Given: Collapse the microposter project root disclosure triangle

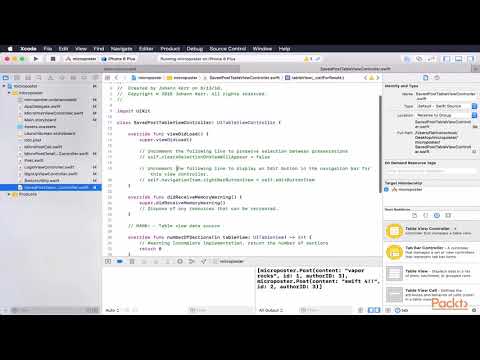Looking at the screenshot, I should point(4,86).
